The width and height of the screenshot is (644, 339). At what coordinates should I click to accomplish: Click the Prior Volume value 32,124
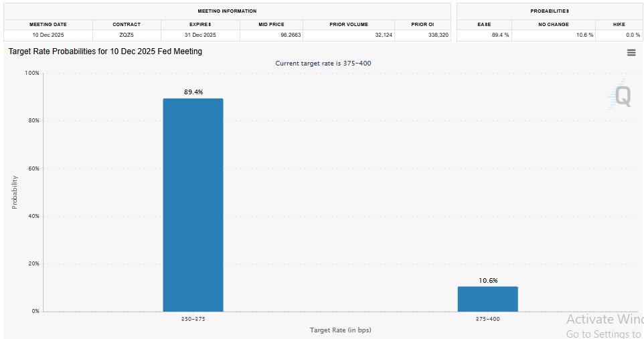click(x=379, y=35)
